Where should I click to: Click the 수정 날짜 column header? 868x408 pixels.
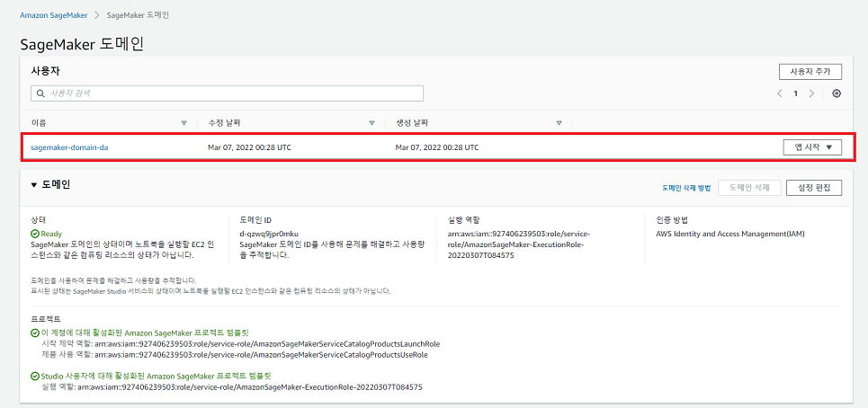(x=224, y=123)
